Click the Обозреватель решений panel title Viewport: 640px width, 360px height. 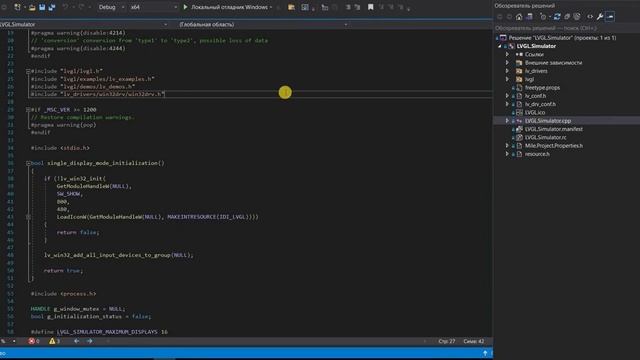tap(524, 6)
